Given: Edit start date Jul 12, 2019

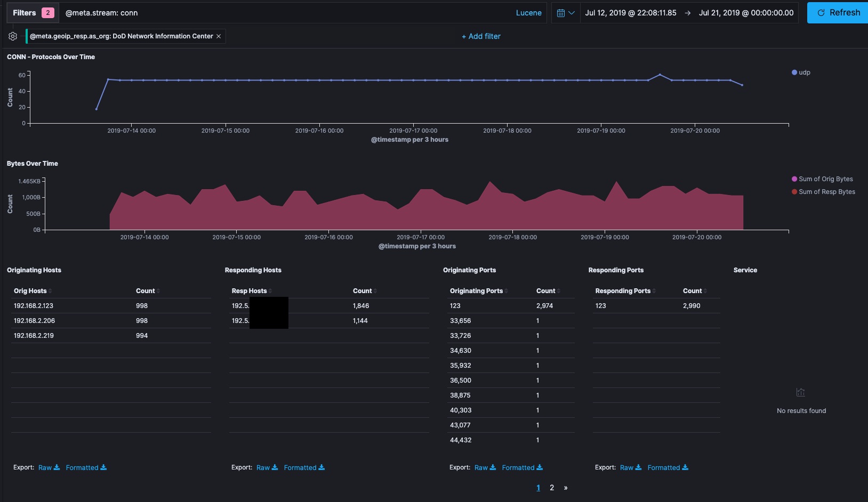Looking at the screenshot, I should (x=630, y=13).
